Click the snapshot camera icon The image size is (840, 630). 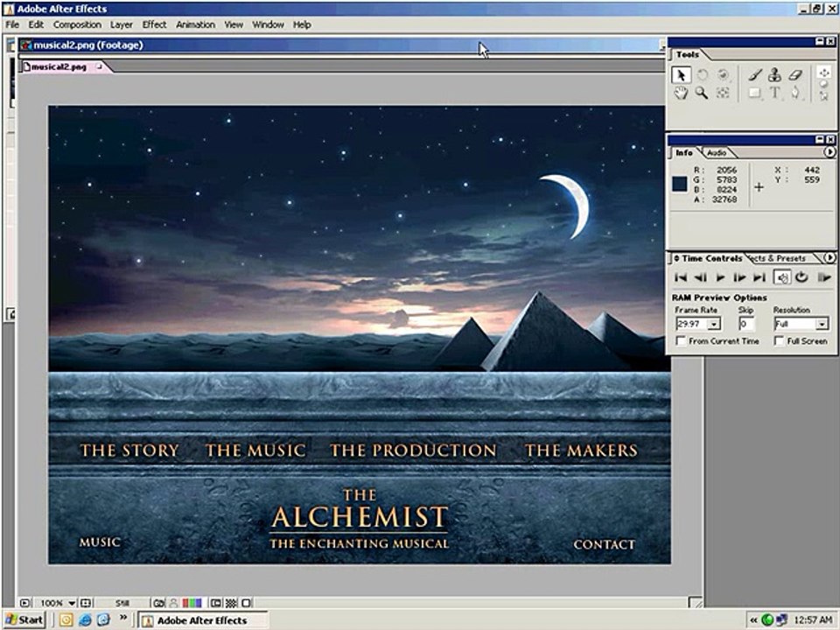pos(158,603)
